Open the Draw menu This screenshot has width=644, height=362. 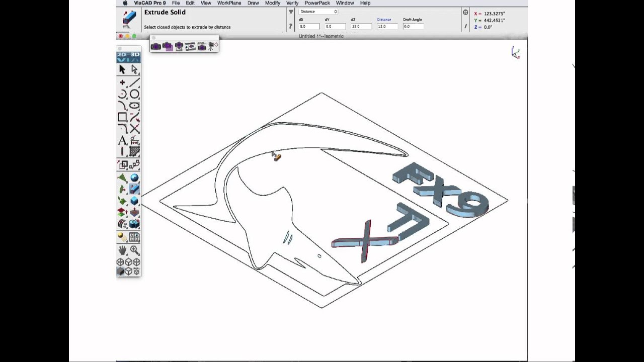[253, 3]
